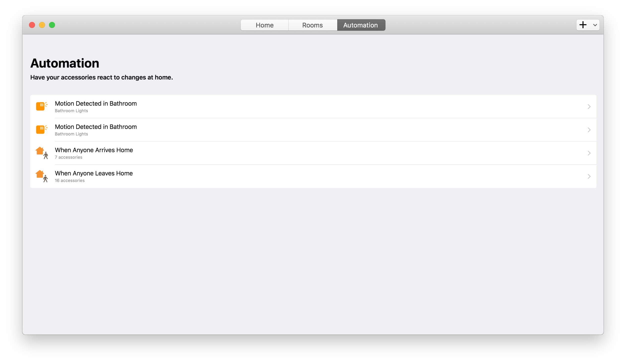Select the Automation tab
The width and height of the screenshot is (626, 364).
click(x=360, y=25)
